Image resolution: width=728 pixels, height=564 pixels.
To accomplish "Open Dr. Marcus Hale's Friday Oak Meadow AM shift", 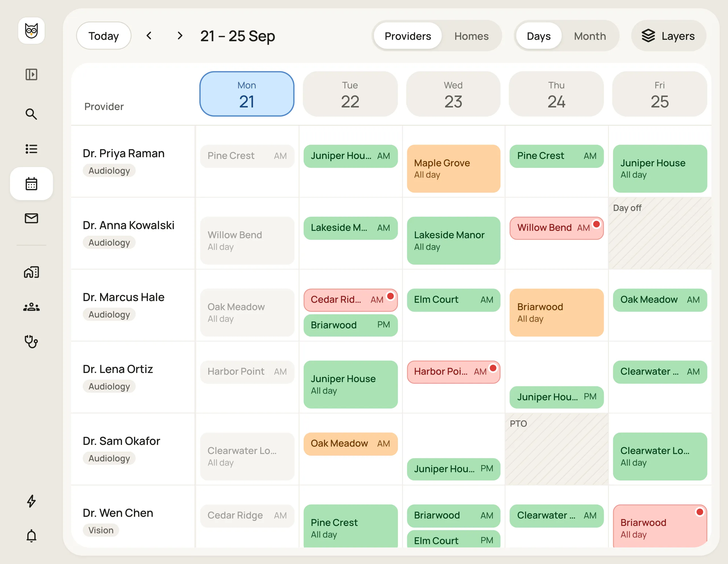I will tap(660, 300).
